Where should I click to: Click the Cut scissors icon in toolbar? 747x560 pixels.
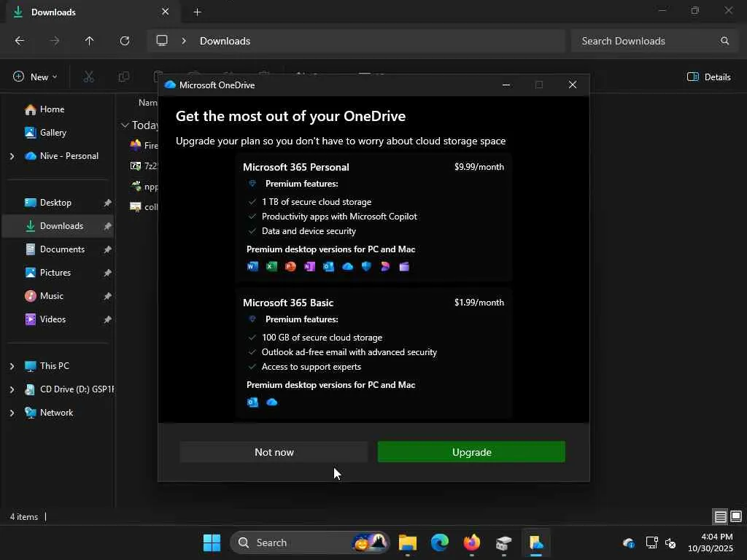click(88, 77)
